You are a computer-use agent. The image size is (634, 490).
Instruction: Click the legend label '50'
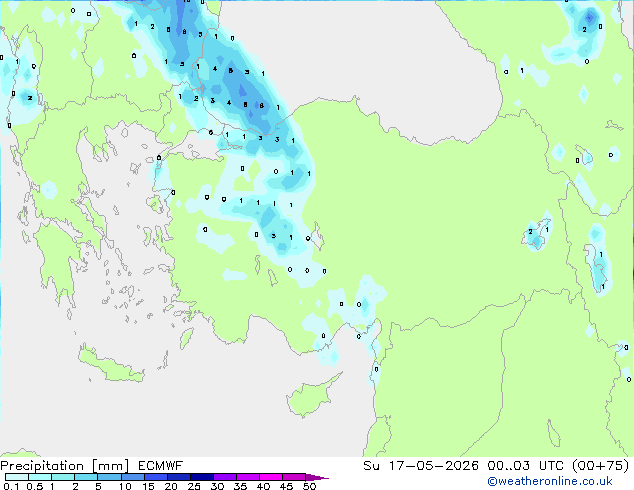click(x=309, y=486)
